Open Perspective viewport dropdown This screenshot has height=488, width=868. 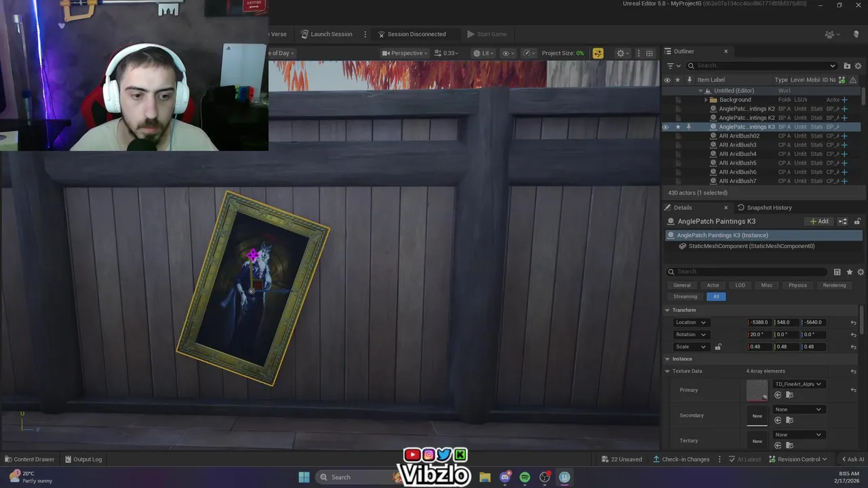coord(405,54)
